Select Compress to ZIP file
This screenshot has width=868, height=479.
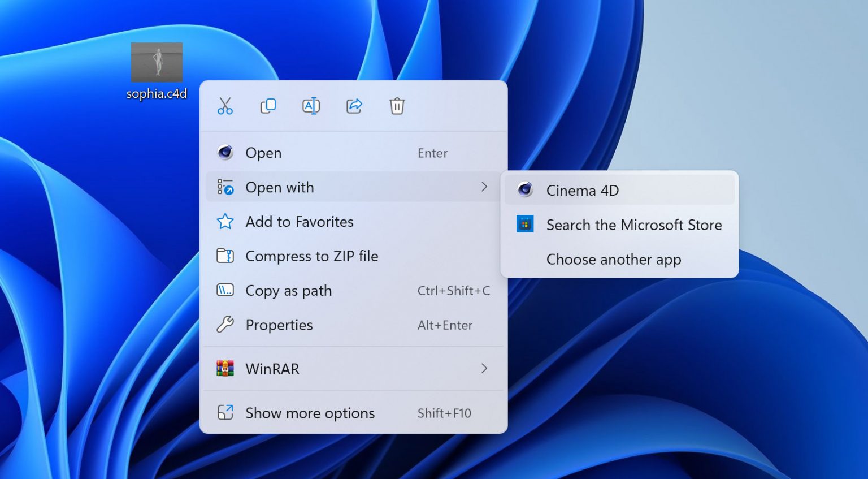click(x=311, y=256)
